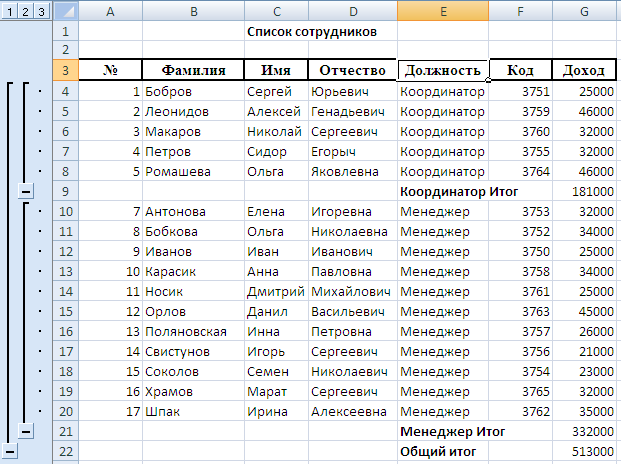The image size is (621, 464).
Task: Select the income cell 45000
Action: (x=584, y=312)
